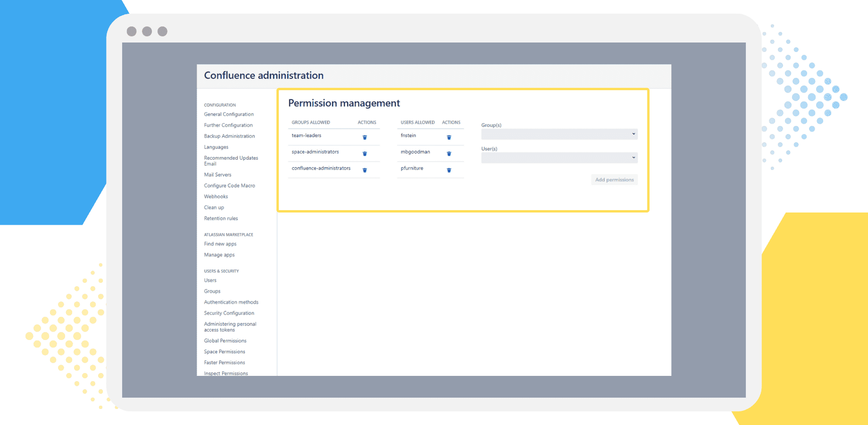This screenshot has height=425, width=868.
Task: Open Manage apps
Action: point(219,255)
